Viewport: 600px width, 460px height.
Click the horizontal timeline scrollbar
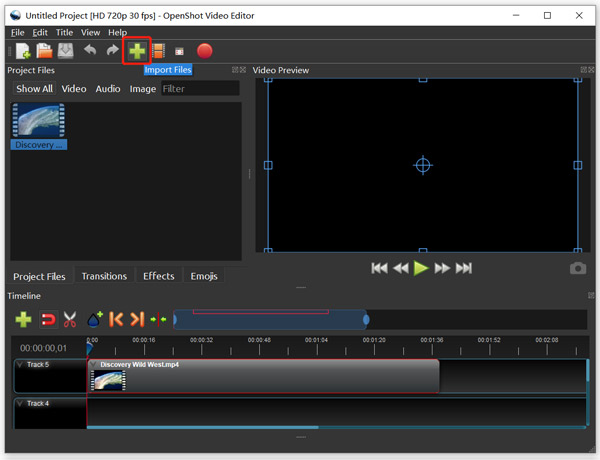(x=203, y=427)
